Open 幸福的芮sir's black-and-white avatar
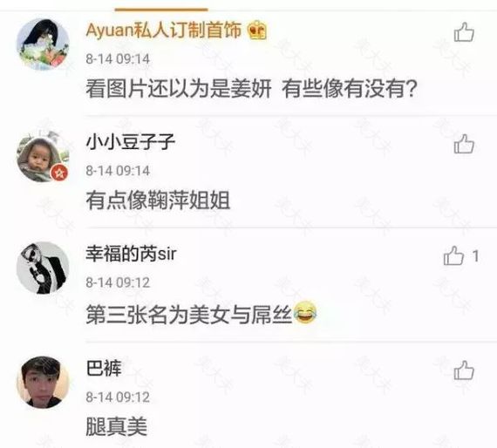Screen dimensions: 497x448 click(x=43, y=268)
